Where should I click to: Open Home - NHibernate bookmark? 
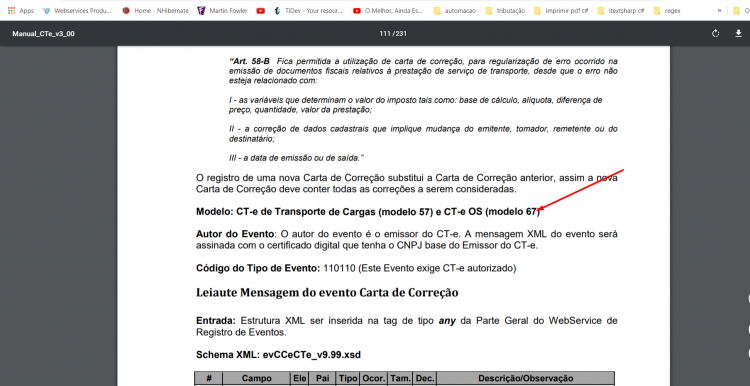tap(156, 11)
